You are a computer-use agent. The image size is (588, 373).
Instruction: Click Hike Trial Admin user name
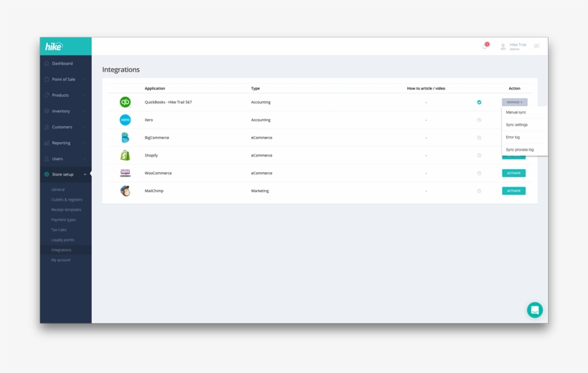[x=518, y=47]
